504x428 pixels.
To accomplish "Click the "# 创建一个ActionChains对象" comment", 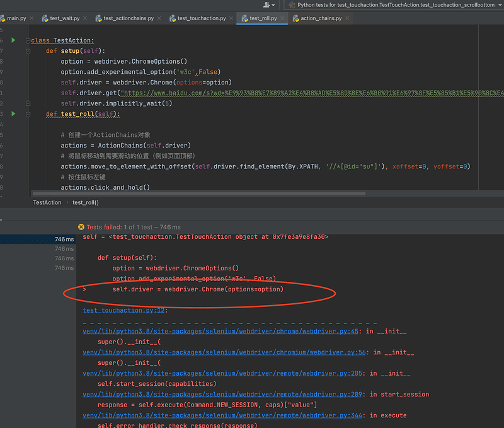I will point(105,135).
